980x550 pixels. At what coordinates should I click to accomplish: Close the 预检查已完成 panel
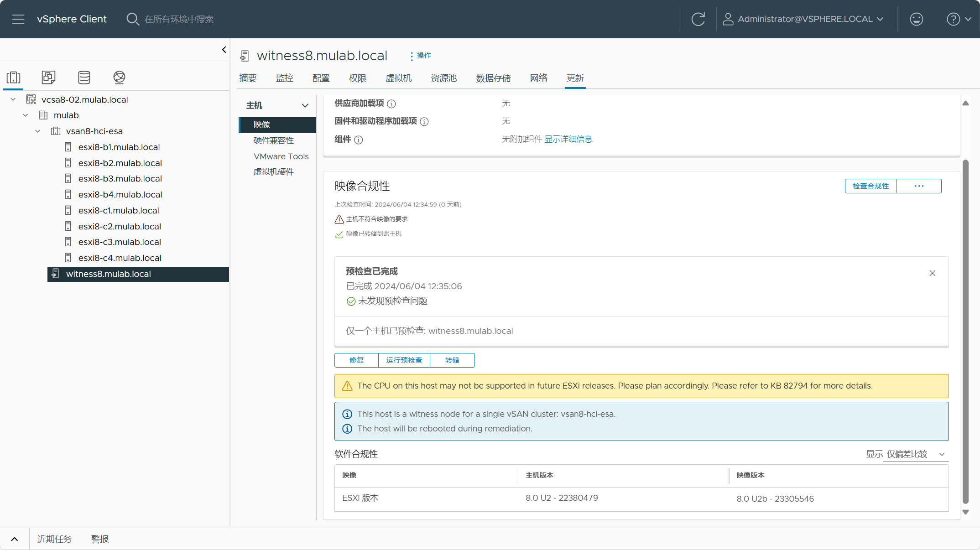[x=933, y=273]
